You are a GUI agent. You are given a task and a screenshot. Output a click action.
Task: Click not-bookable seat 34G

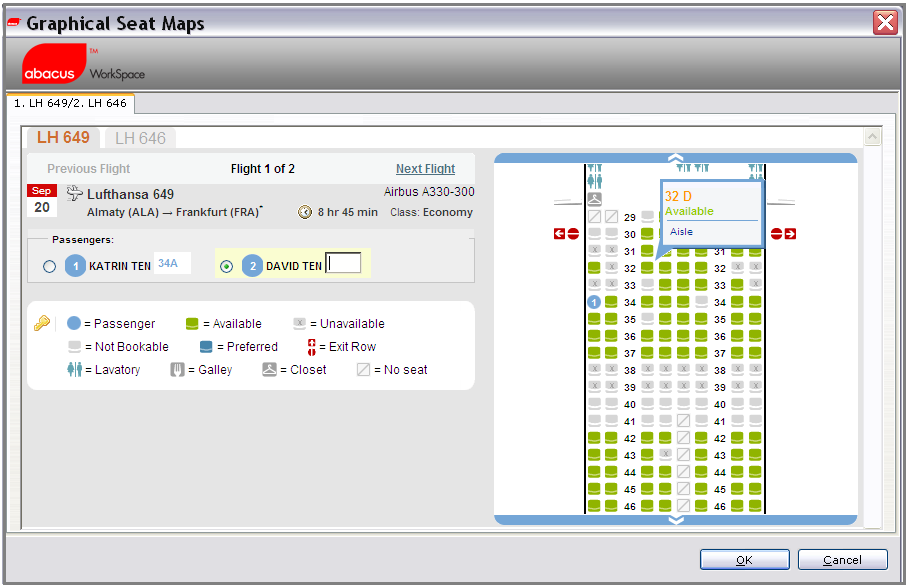(x=701, y=302)
